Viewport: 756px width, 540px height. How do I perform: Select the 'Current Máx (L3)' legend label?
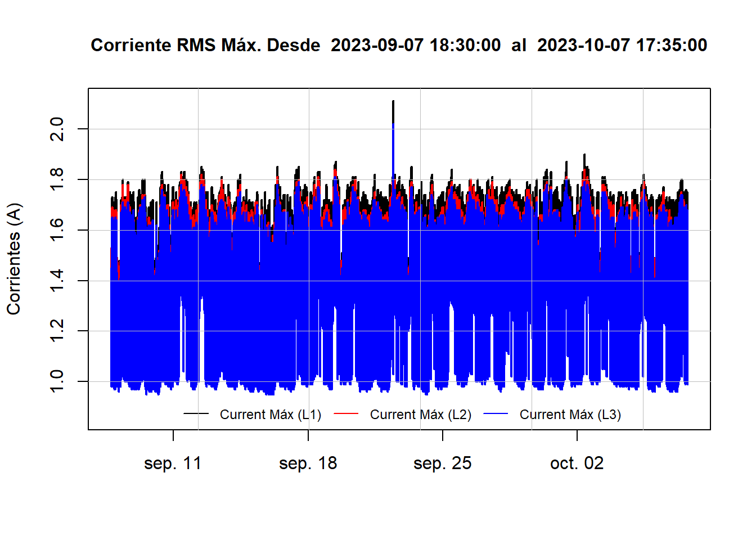point(570,415)
